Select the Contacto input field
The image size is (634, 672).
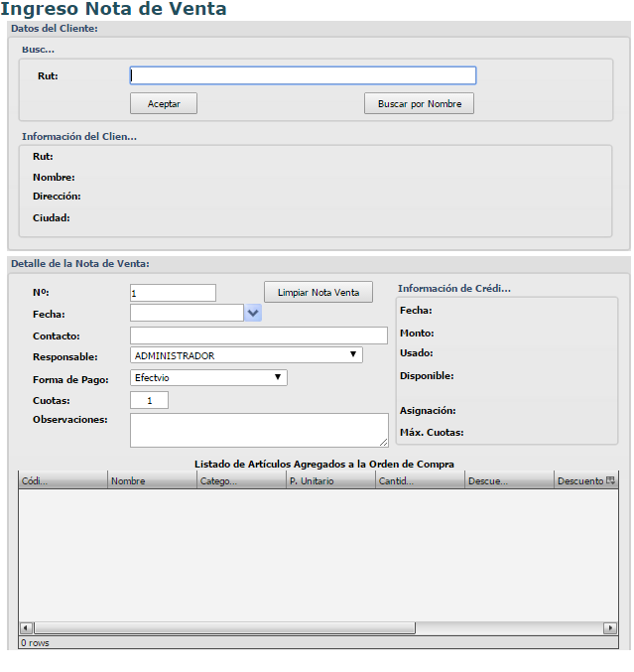click(258, 336)
